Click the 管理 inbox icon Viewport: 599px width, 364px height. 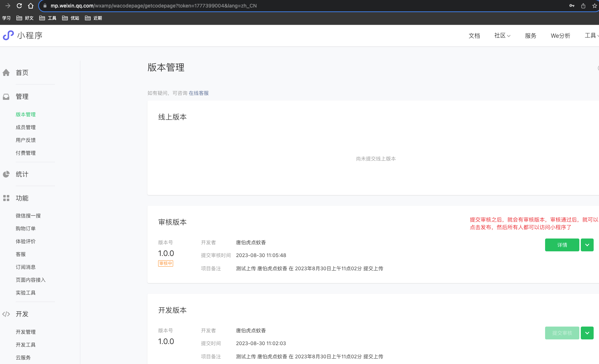[x=6, y=97]
